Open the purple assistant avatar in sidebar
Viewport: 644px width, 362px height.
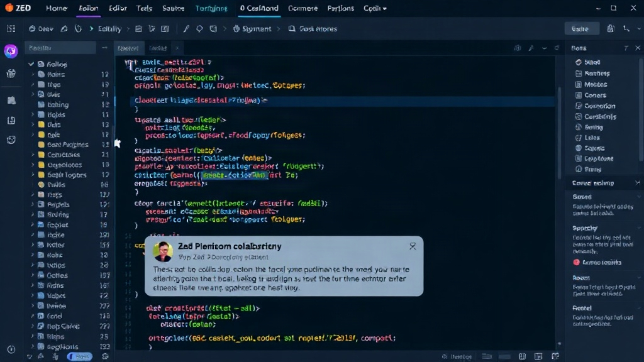11,51
